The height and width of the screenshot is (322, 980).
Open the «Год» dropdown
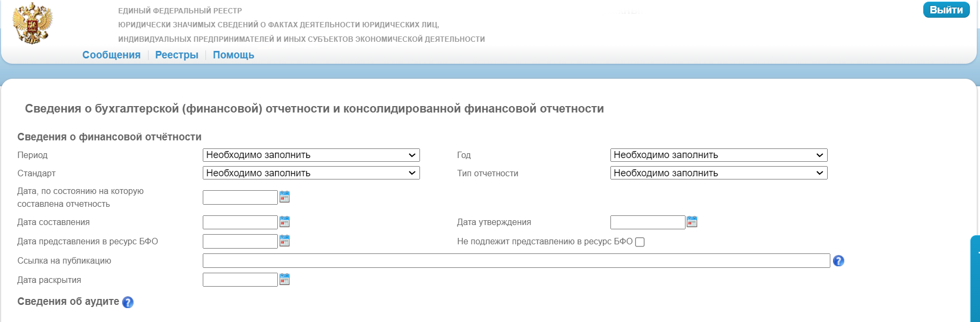pos(719,155)
